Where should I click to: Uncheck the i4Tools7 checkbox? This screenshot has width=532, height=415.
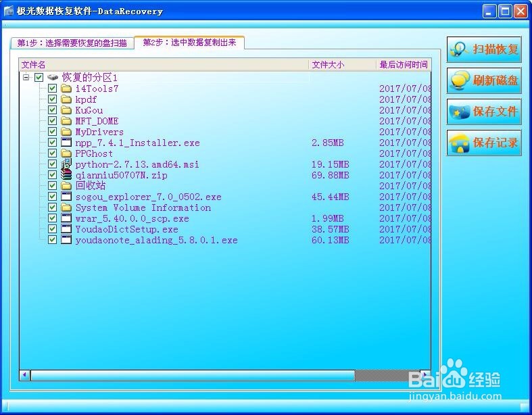coord(52,89)
